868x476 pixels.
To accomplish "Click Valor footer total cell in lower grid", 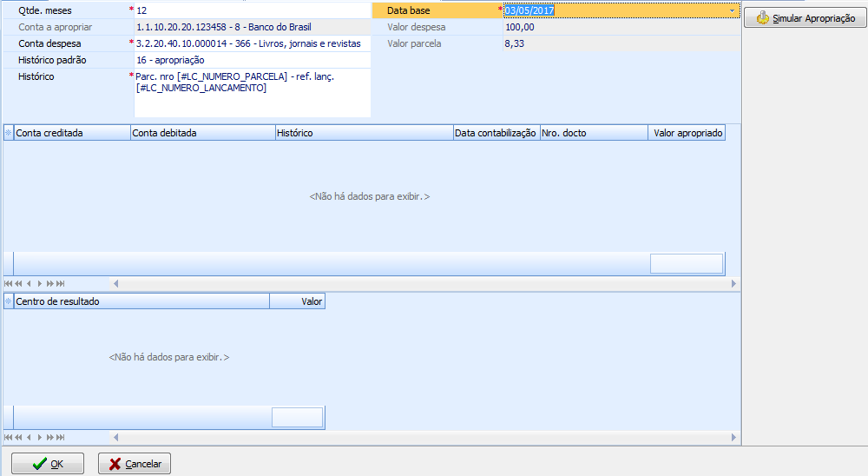I will tap(297, 417).
